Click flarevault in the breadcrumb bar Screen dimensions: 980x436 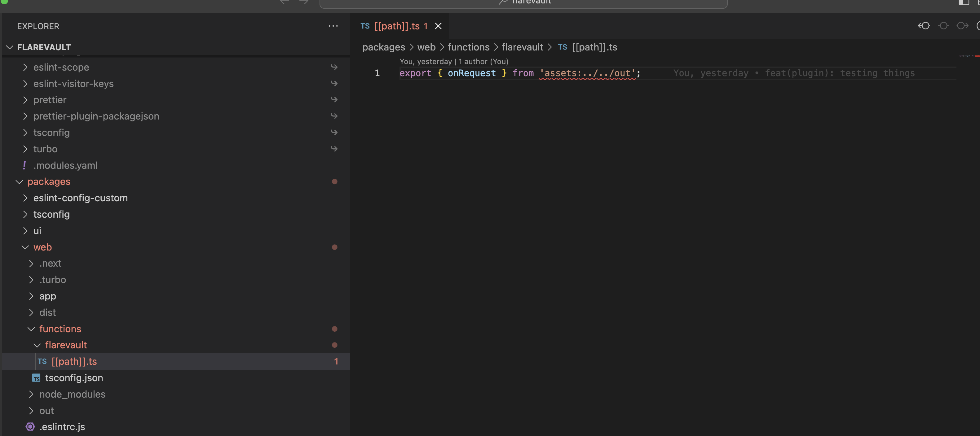coord(522,47)
